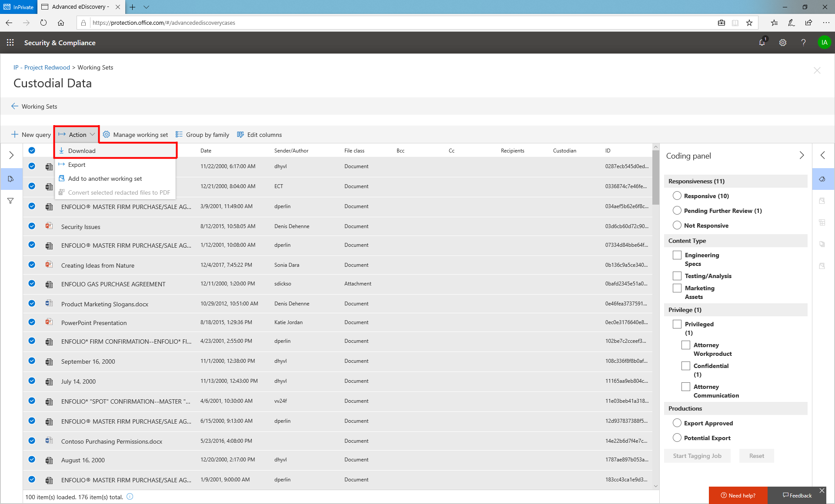
Task: Choose Download from Action menu
Action: 116,151
